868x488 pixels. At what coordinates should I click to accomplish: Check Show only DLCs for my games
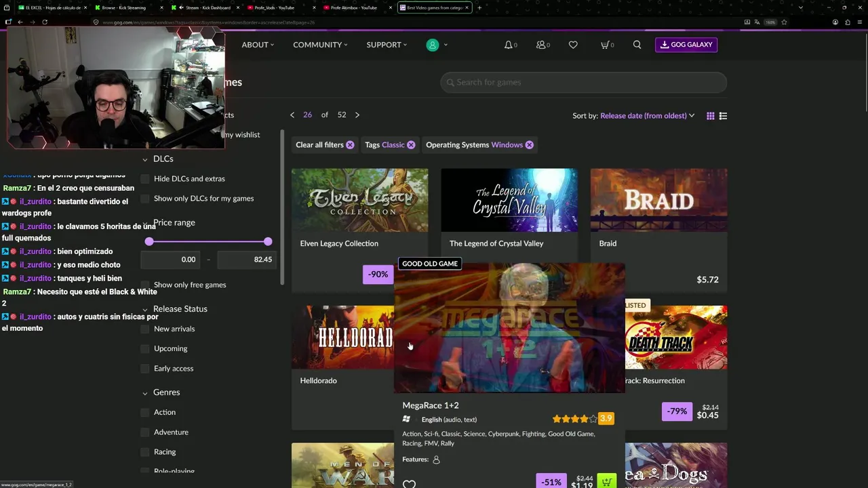(x=145, y=199)
